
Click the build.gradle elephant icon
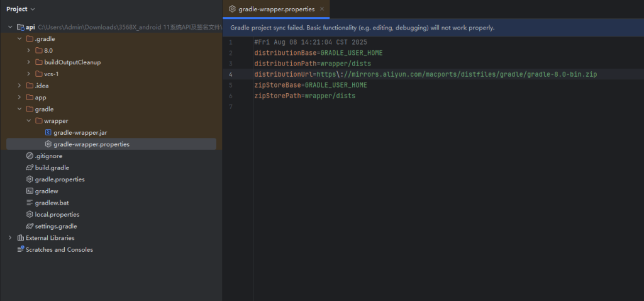tap(30, 168)
